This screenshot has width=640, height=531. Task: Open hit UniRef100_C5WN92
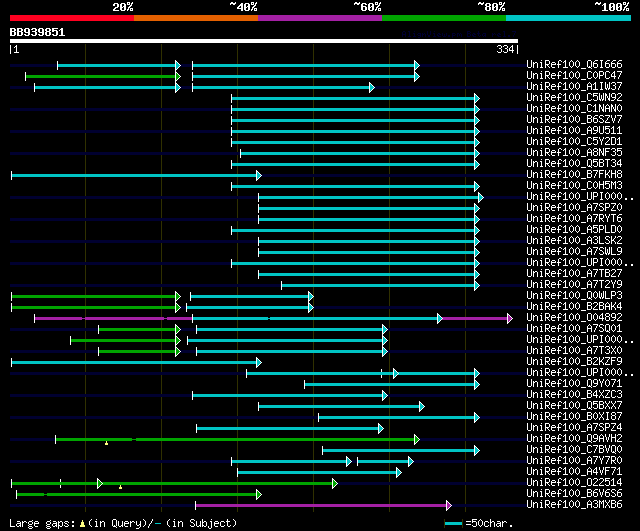[574, 98]
